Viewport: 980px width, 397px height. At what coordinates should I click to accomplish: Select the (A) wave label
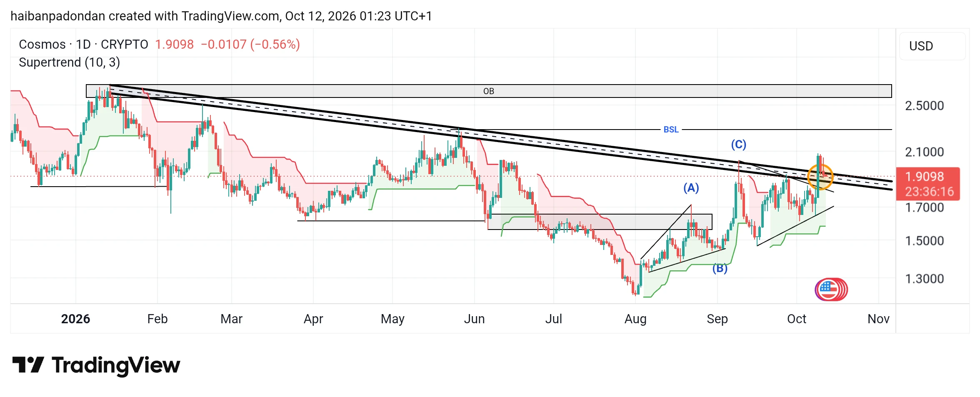pos(691,188)
